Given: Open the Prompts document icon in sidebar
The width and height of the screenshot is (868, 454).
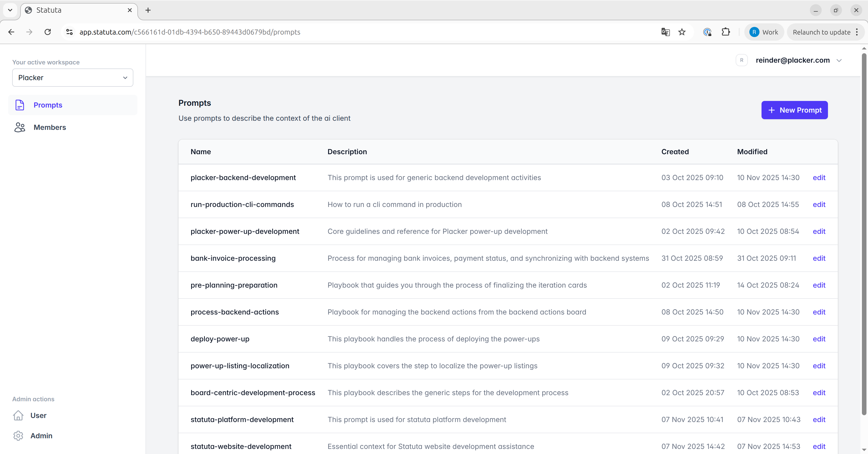Looking at the screenshot, I should point(20,105).
